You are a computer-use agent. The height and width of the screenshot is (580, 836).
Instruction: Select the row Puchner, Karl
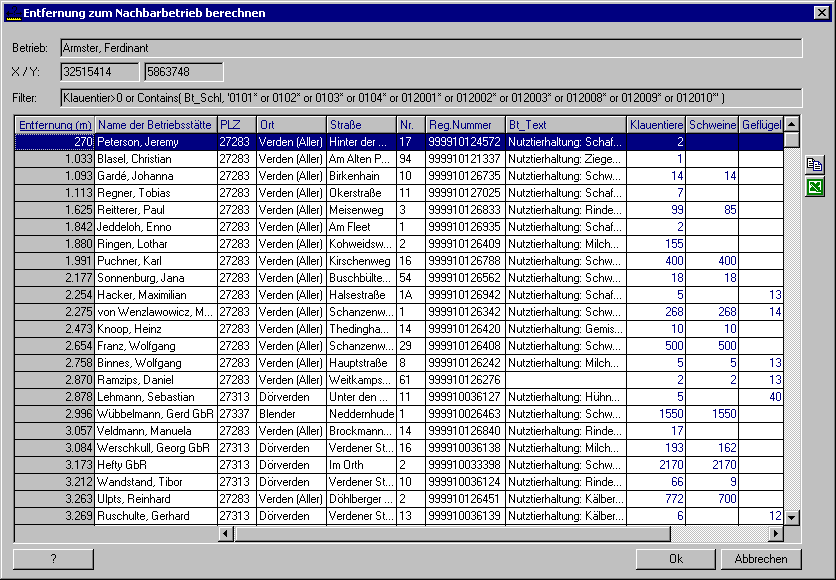pos(399,261)
